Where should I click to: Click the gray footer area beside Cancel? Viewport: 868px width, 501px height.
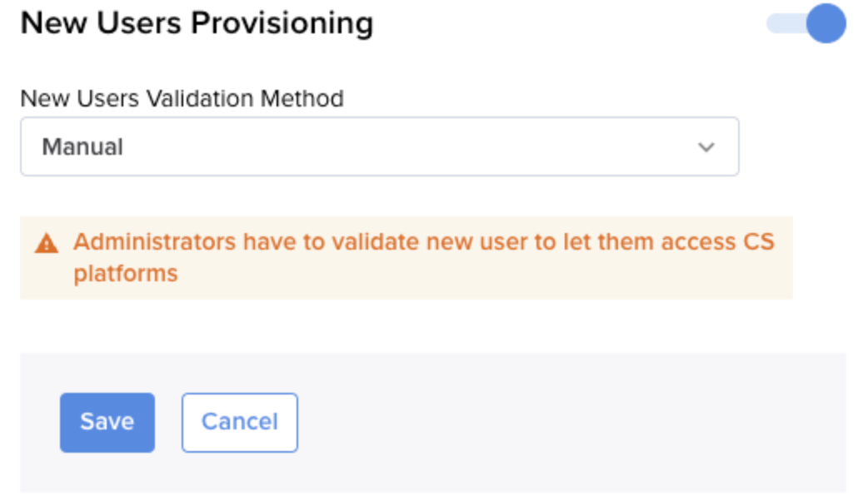(570, 423)
